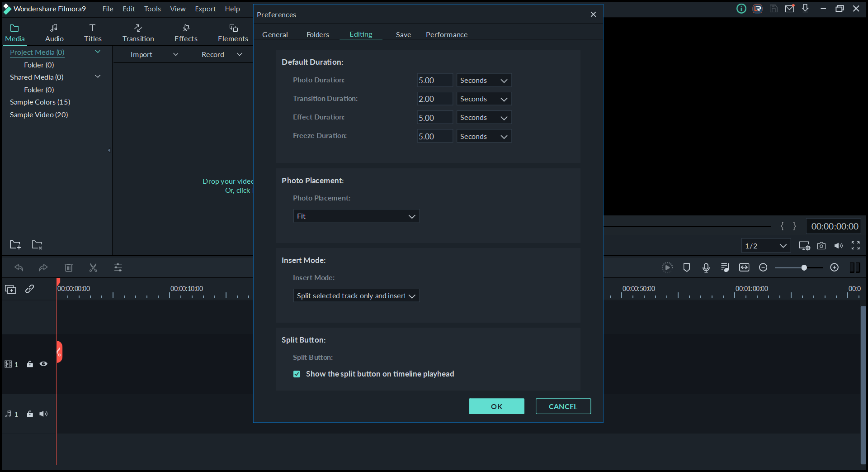Switch to the Folders tab
Viewport: 868px width, 472px height.
pos(318,34)
